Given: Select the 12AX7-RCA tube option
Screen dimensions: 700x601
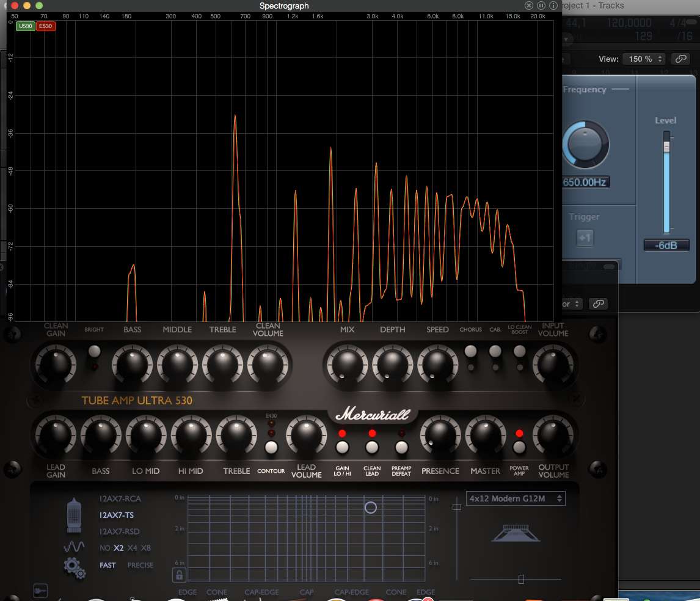Looking at the screenshot, I should click(x=120, y=499).
